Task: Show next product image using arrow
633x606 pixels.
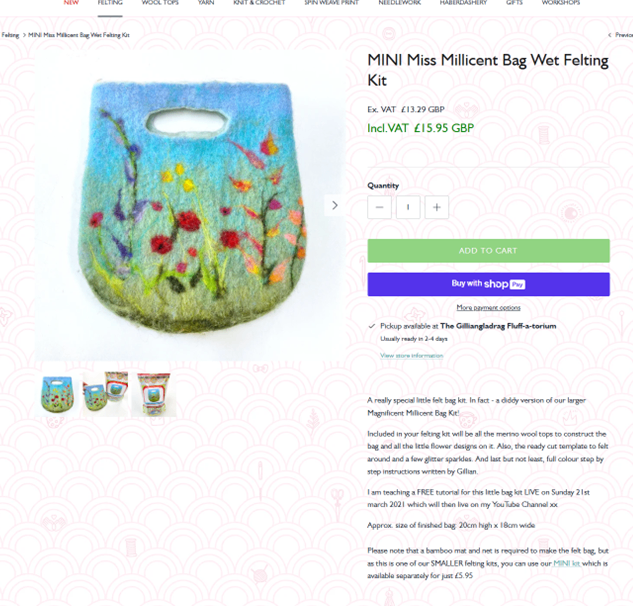Action: [334, 205]
